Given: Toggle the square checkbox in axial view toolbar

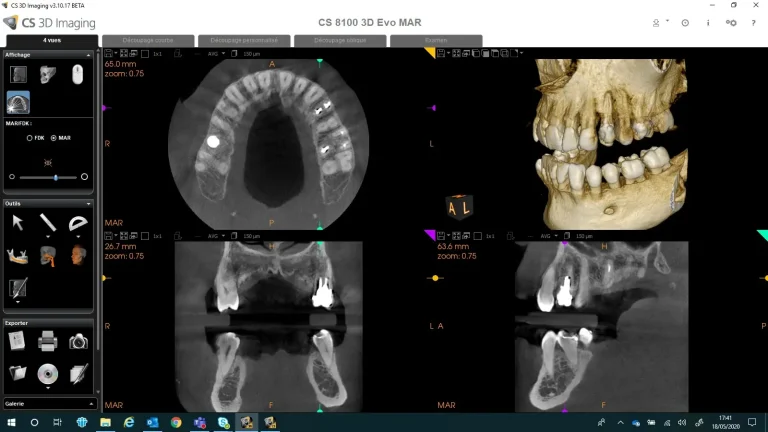Looking at the screenshot, I should tap(145, 53).
